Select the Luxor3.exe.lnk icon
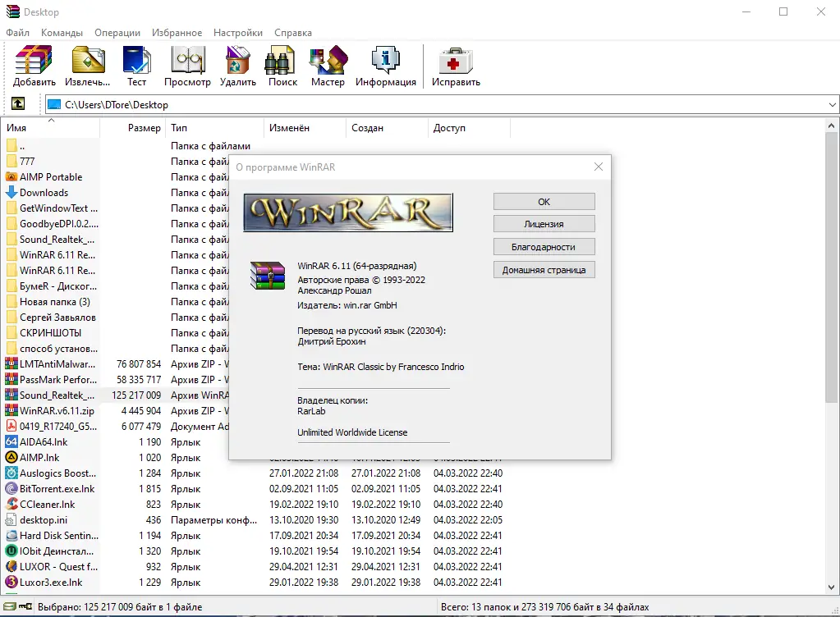 [11, 582]
